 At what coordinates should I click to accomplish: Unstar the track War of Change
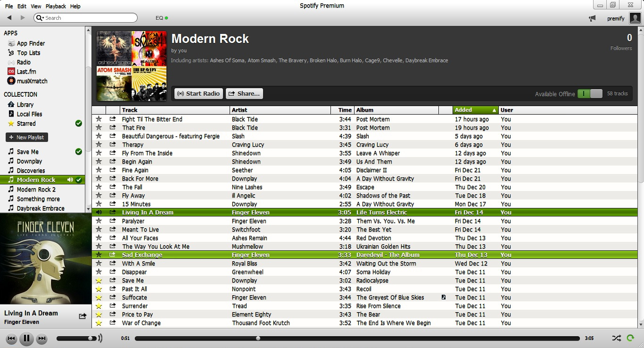click(99, 323)
